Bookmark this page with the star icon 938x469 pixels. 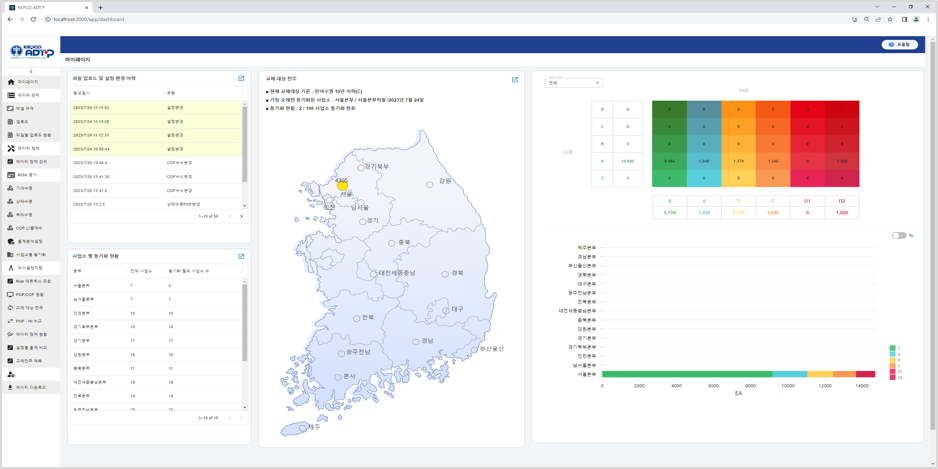pyautogui.click(x=890, y=19)
